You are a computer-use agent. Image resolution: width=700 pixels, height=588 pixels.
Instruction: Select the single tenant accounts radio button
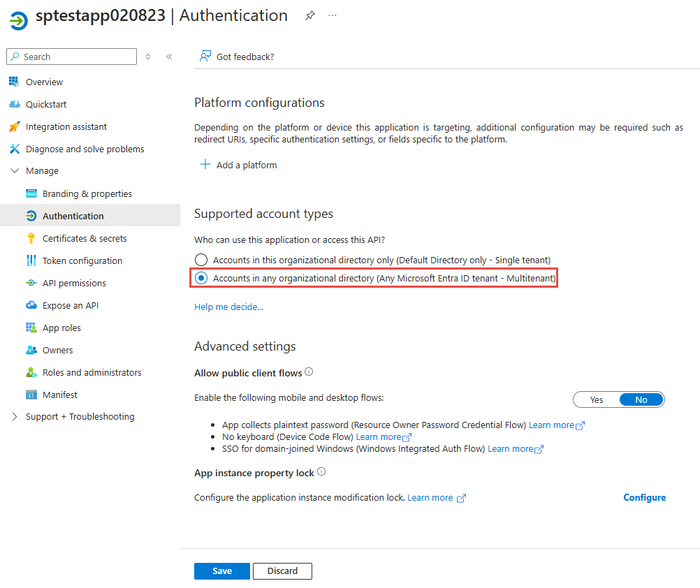click(201, 259)
